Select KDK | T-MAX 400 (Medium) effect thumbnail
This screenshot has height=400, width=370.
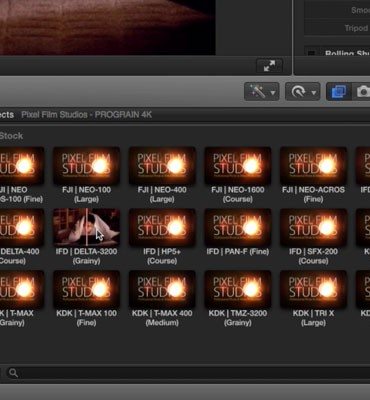pyautogui.click(x=162, y=289)
